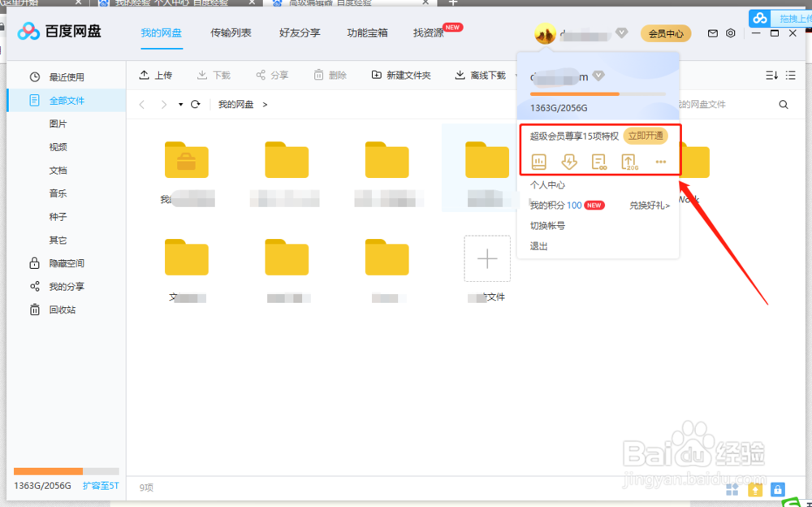The height and width of the screenshot is (507, 812).
Task: Expand the breadcrumb chevron after 我的网盘
Action: pos(265,105)
